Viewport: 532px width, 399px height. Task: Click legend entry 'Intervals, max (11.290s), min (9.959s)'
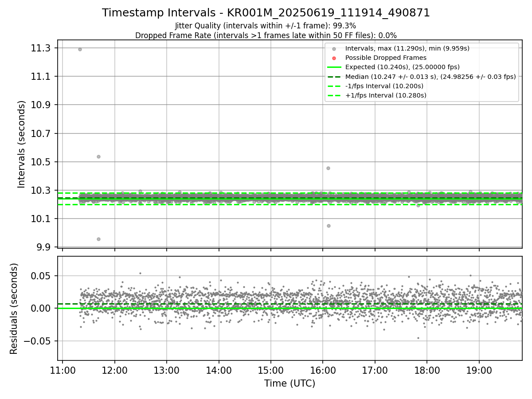tap(407, 48)
